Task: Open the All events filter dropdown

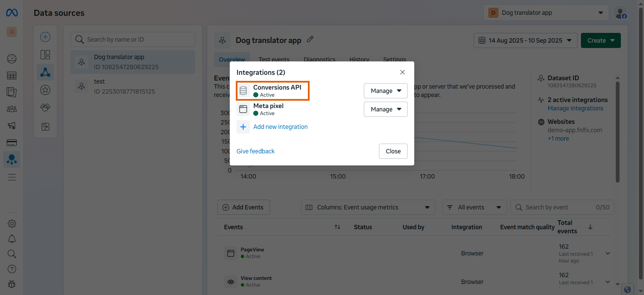Action: coord(475,207)
